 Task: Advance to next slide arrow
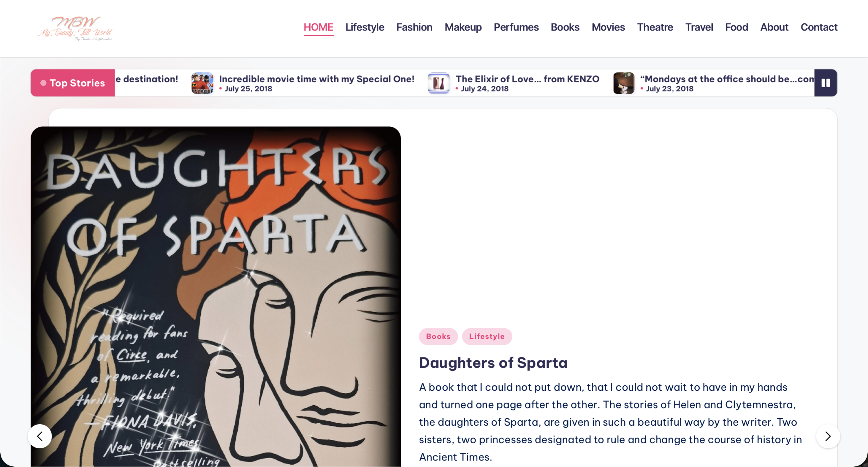point(828,436)
